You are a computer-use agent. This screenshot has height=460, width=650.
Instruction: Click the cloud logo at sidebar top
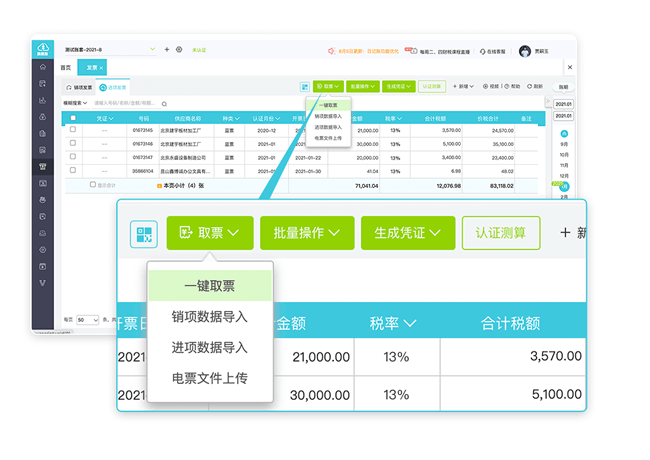43,49
